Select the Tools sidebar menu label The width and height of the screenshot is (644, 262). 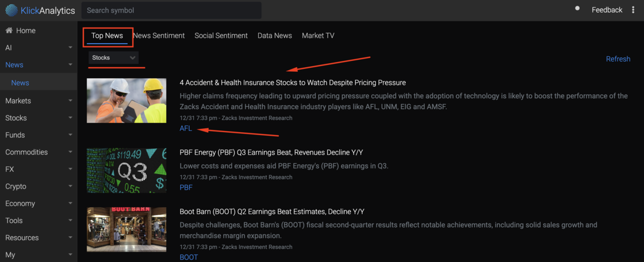tap(14, 221)
